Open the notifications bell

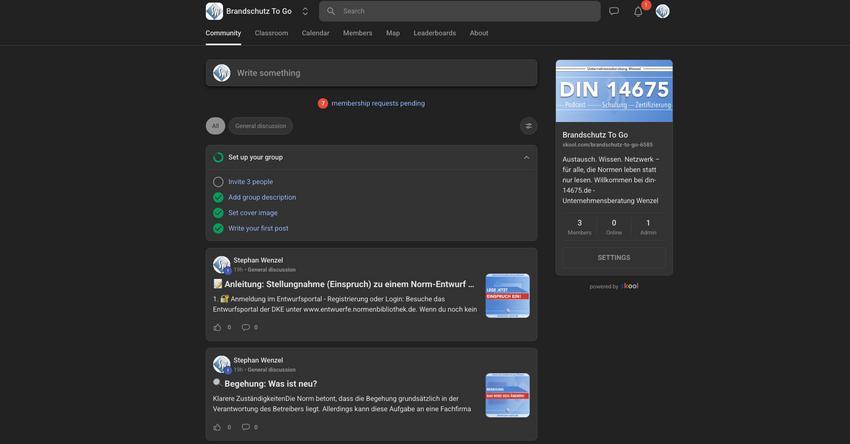tap(639, 11)
